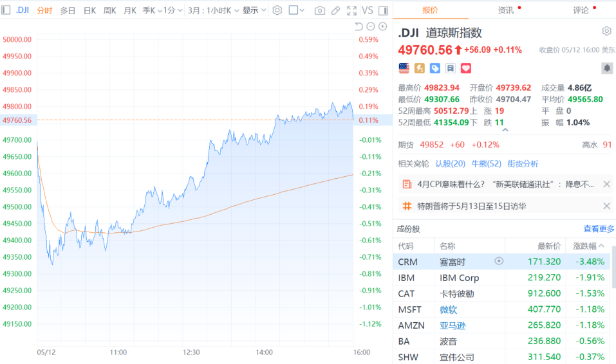
Task: Open the 1分 interval dropdown
Action: click(x=173, y=10)
